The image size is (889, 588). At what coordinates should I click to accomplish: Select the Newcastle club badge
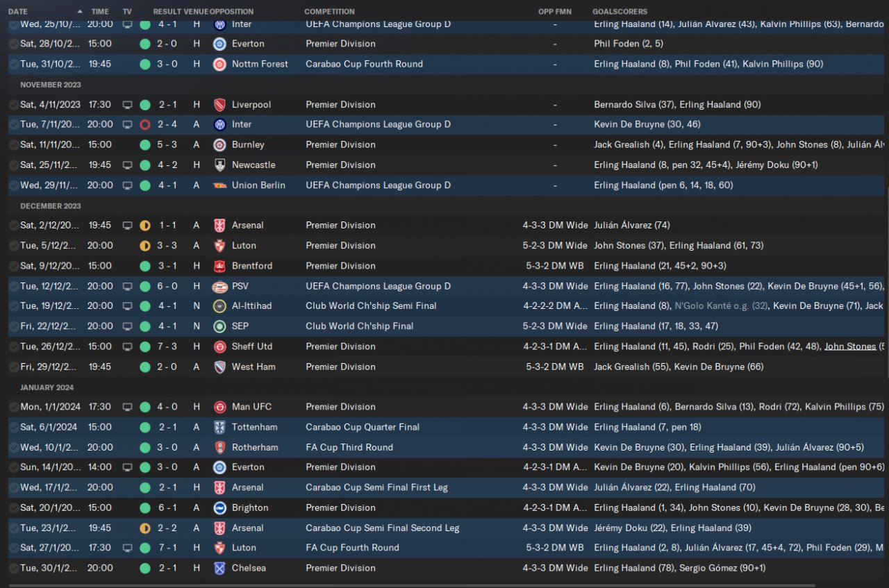[219, 165]
